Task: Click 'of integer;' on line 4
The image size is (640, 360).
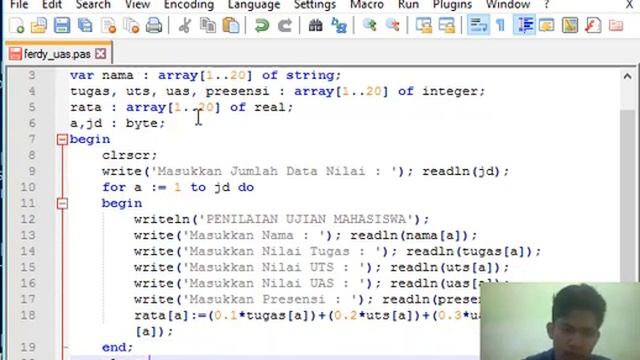Action: (x=441, y=91)
